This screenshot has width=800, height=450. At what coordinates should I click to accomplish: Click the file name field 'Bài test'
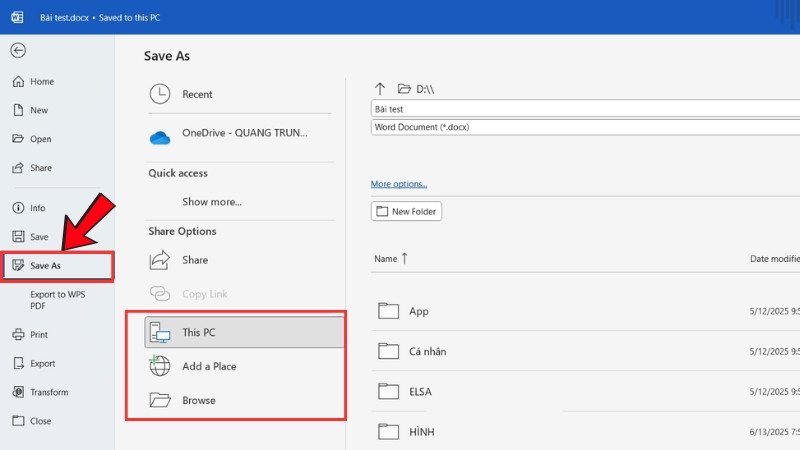pyautogui.click(x=585, y=109)
